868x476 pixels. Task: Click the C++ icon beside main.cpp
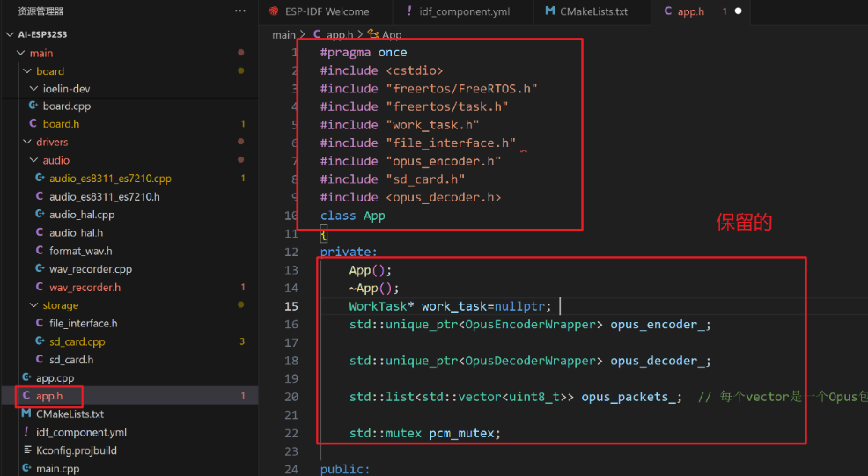point(26,468)
